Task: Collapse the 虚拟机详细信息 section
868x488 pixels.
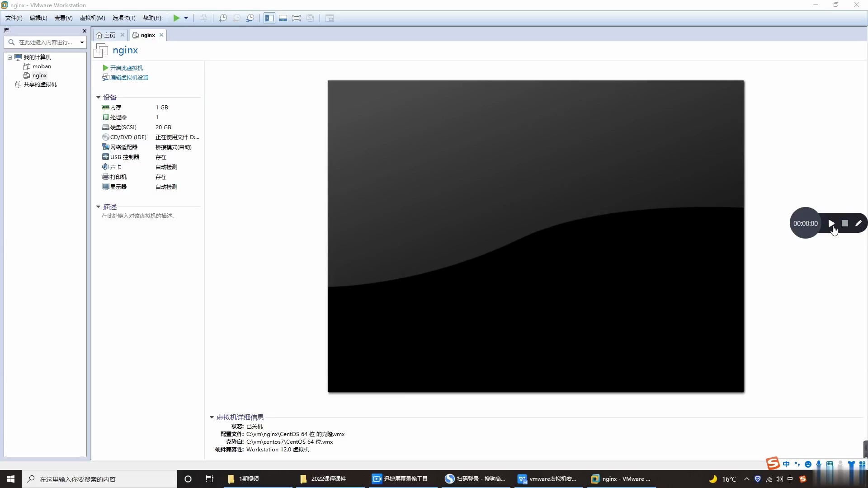Action: [x=212, y=417]
